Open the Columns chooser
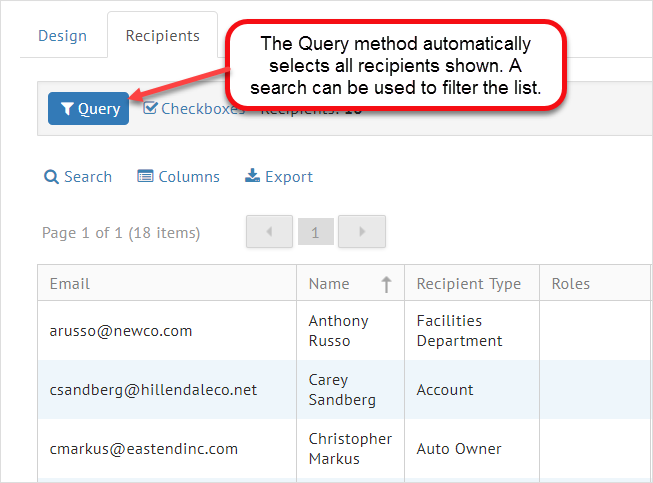The width and height of the screenshot is (653, 483). (178, 177)
